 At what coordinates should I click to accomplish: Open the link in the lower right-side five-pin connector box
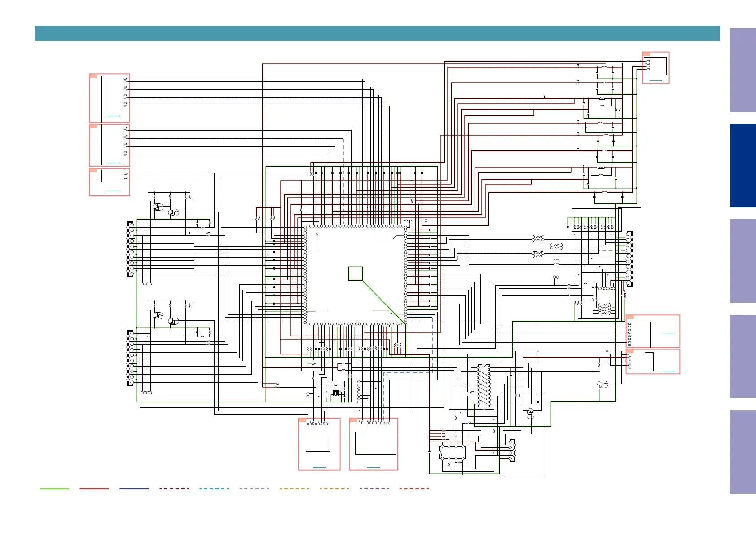[x=669, y=371]
